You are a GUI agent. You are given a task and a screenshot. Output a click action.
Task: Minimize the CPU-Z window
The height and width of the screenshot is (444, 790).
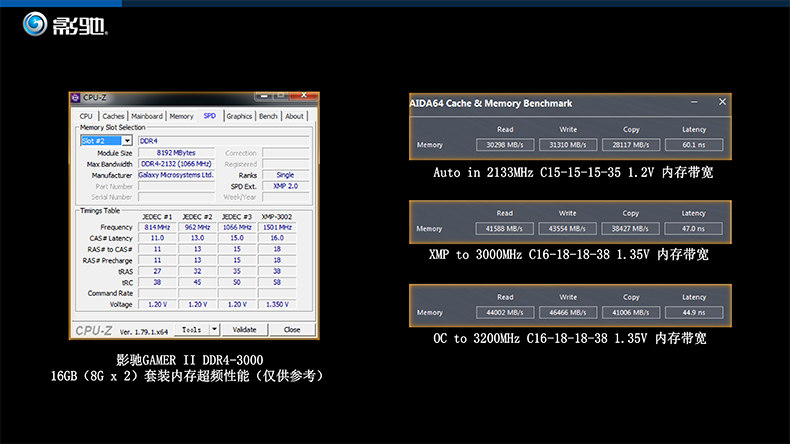pos(262,95)
